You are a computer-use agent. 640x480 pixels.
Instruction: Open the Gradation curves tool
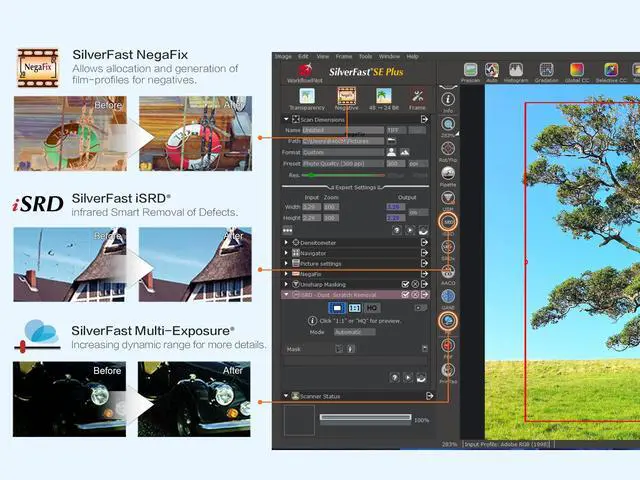pyautogui.click(x=547, y=71)
